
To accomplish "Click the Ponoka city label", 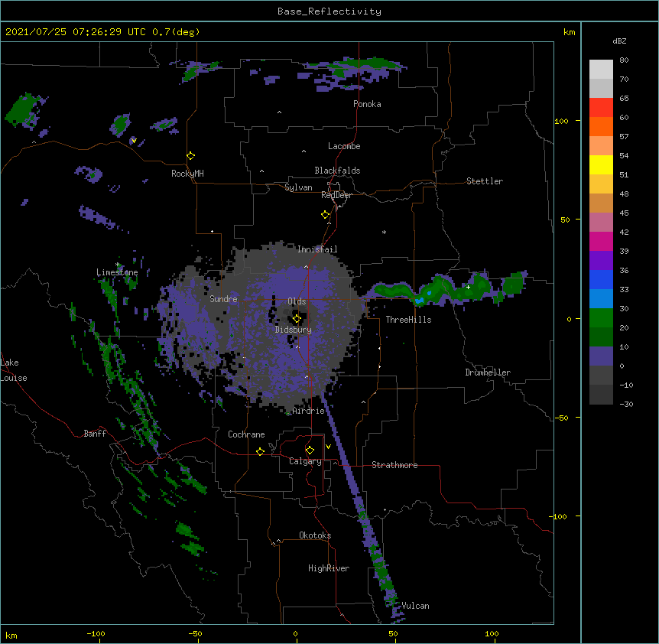I will 367,104.
